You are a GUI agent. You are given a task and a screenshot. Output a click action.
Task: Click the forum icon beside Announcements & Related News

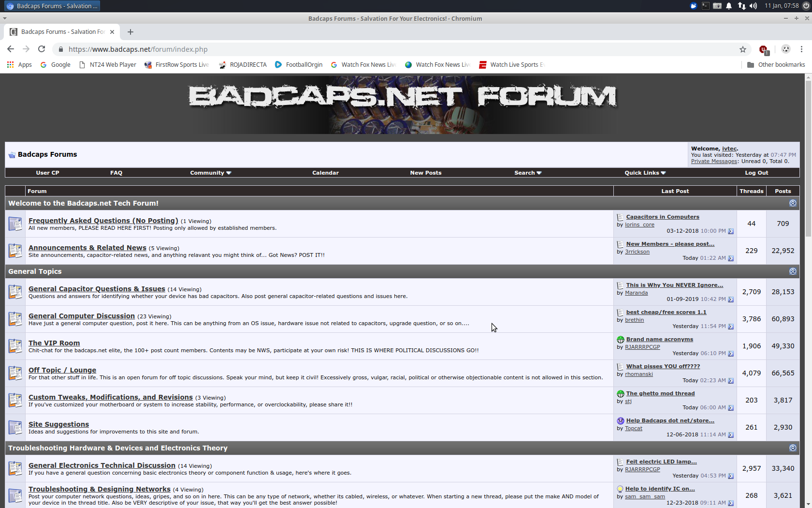click(15, 251)
